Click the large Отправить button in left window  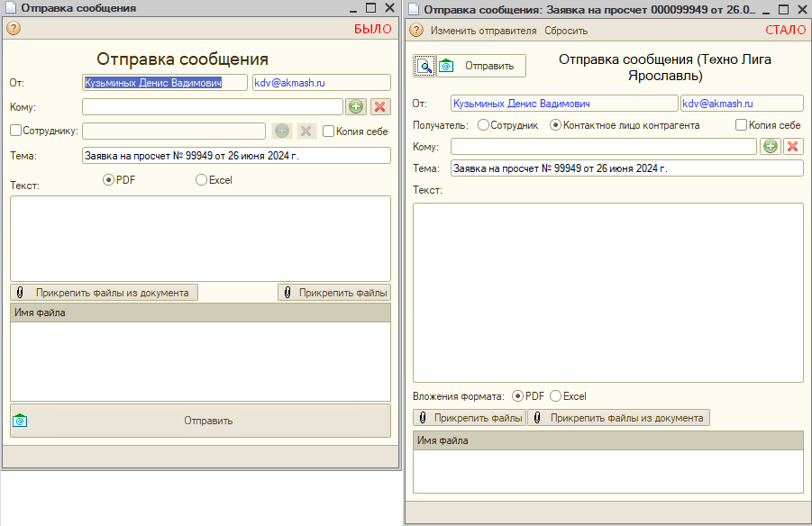coord(200,421)
